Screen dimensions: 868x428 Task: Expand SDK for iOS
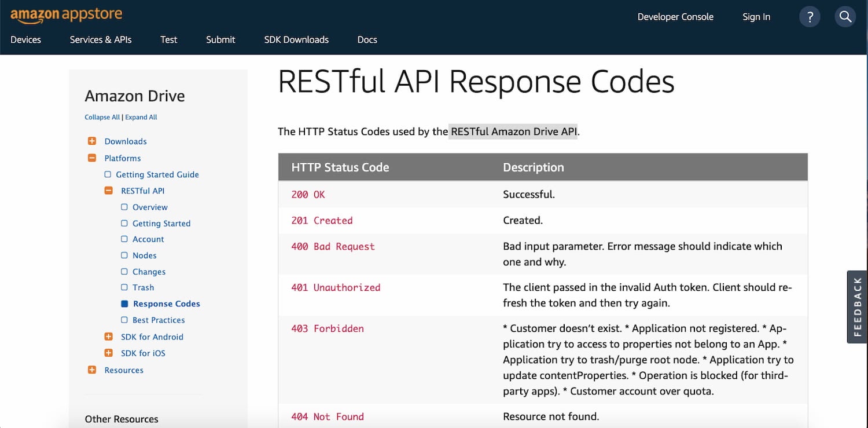point(108,353)
